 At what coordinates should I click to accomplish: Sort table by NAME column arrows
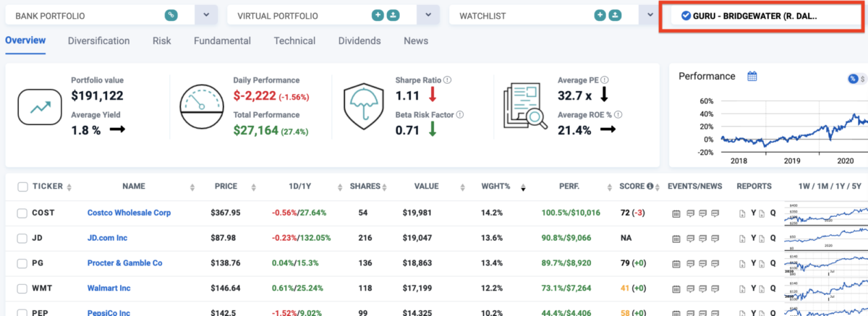click(192, 187)
